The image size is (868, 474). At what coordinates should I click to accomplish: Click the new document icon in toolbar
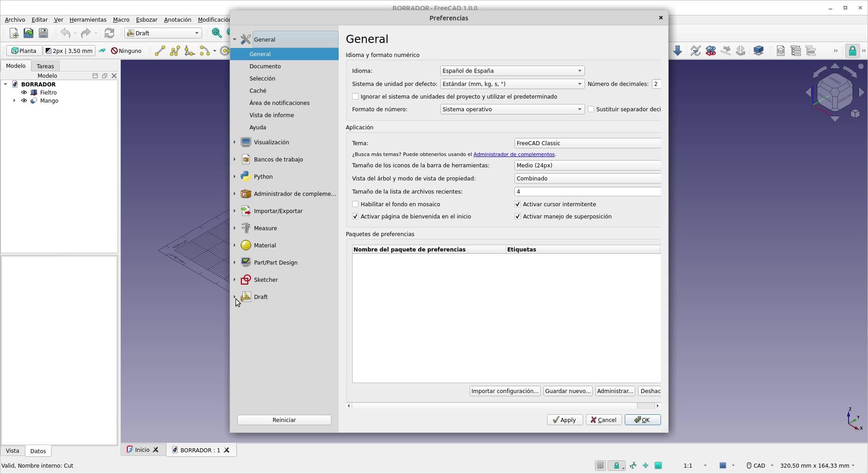[14, 33]
